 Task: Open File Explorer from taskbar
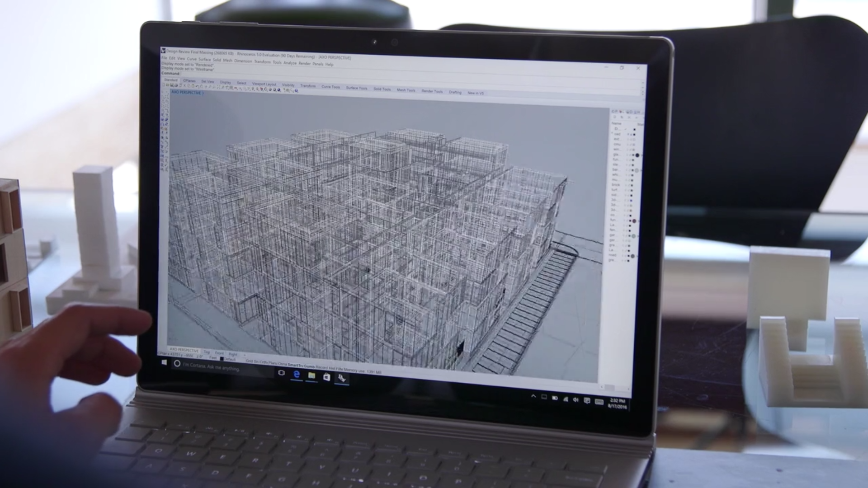pyautogui.click(x=311, y=376)
